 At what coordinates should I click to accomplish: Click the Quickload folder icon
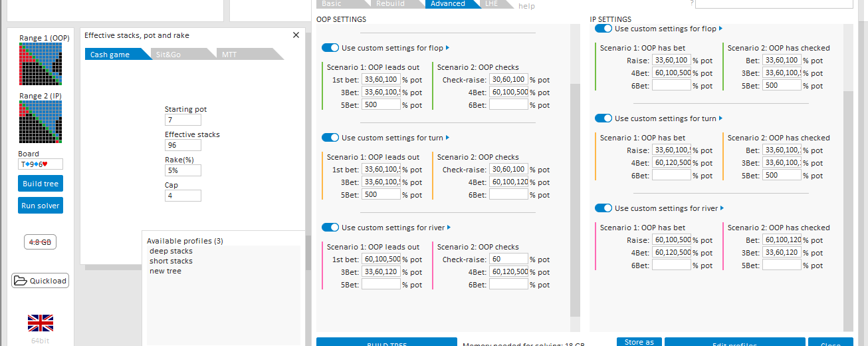[x=20, y=281]
